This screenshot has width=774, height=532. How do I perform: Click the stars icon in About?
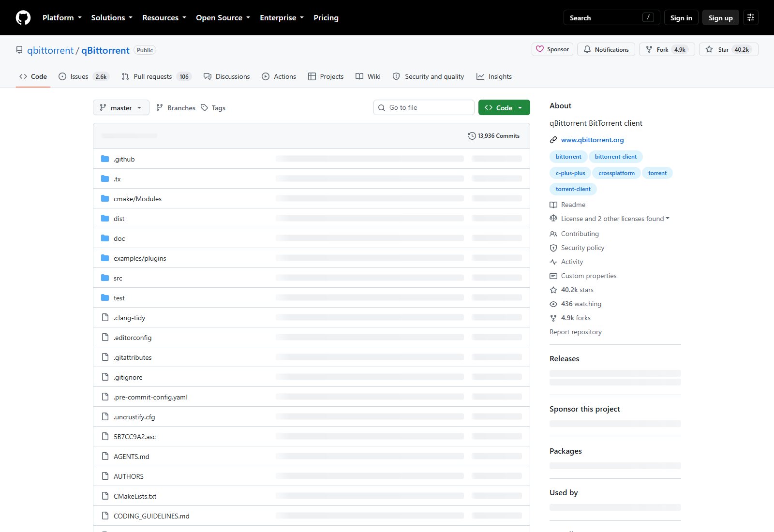point(553,290)
